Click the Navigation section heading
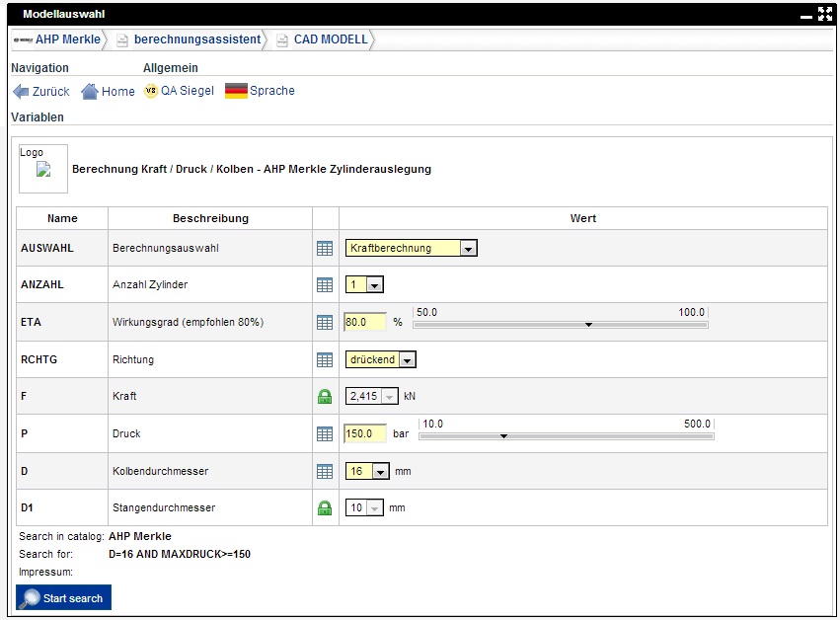The height and width of the screenshot is (620, 840). click(40, 68)
